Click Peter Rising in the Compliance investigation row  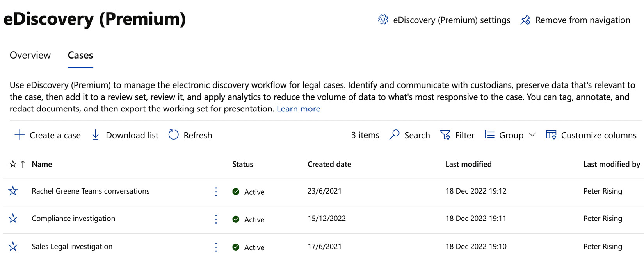pos(603,219)
